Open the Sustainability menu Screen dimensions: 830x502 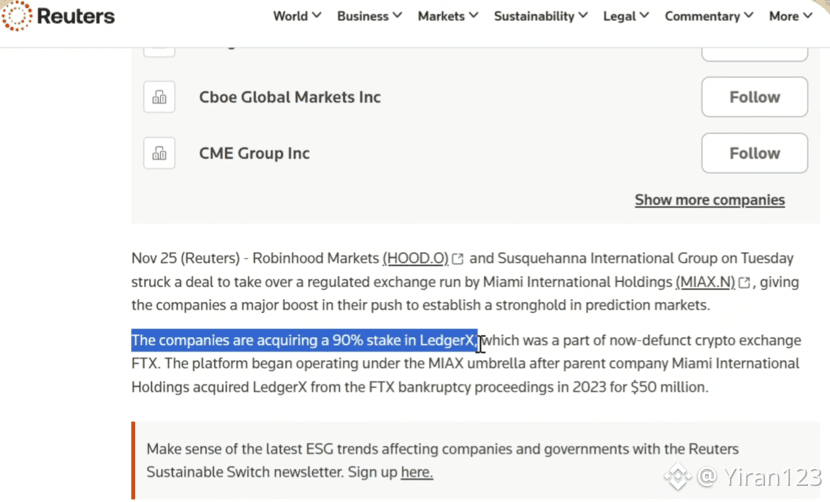[x=541, y=16]
